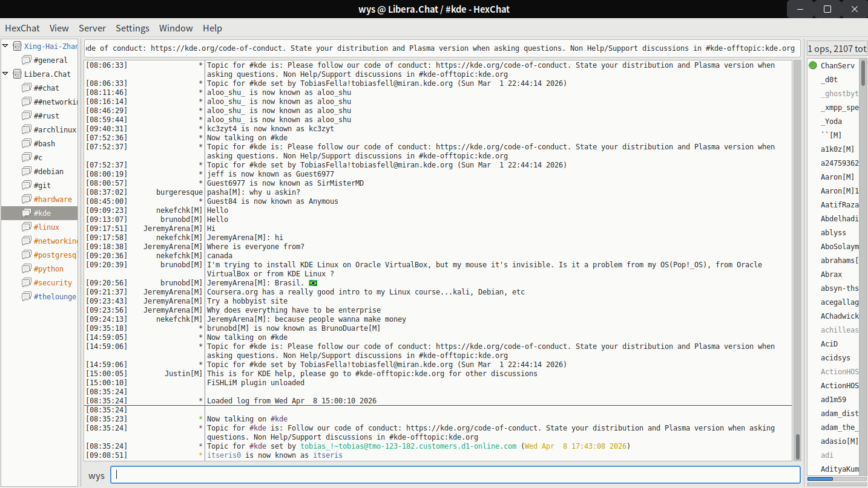Click the green ChanServ operator status icon
This screenshot has height=488, width=868.
pyautogui.click(x=813, y=65)
